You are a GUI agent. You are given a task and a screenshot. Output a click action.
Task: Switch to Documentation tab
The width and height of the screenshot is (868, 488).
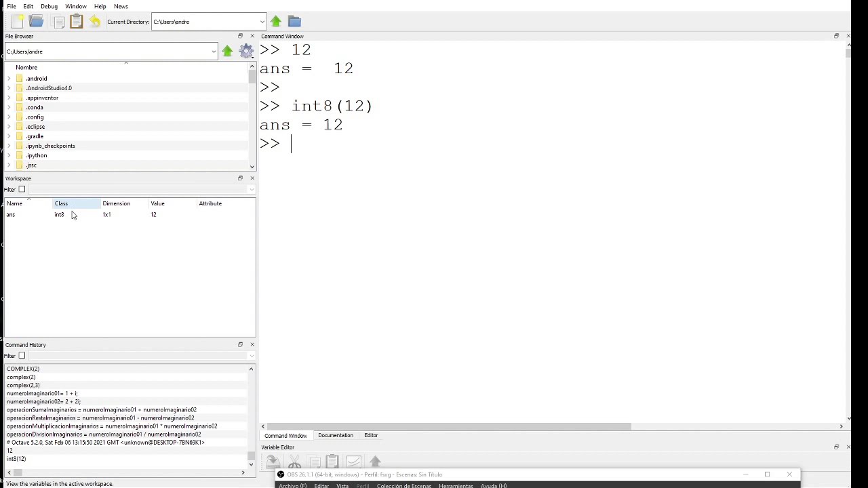click(336, 435)
